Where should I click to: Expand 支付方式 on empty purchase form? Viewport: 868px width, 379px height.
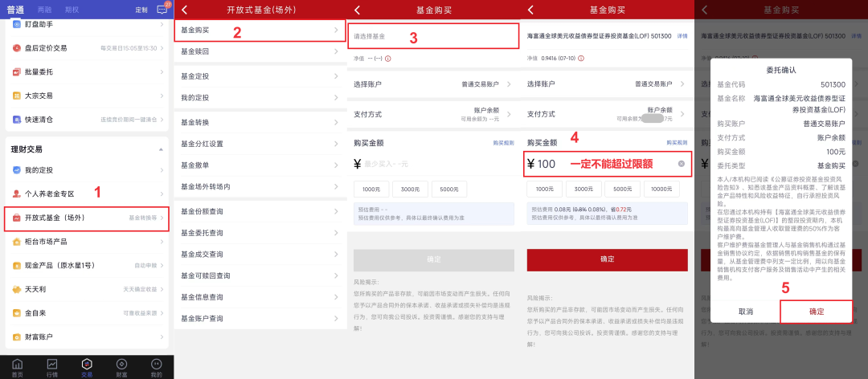(x=433, y=115)
